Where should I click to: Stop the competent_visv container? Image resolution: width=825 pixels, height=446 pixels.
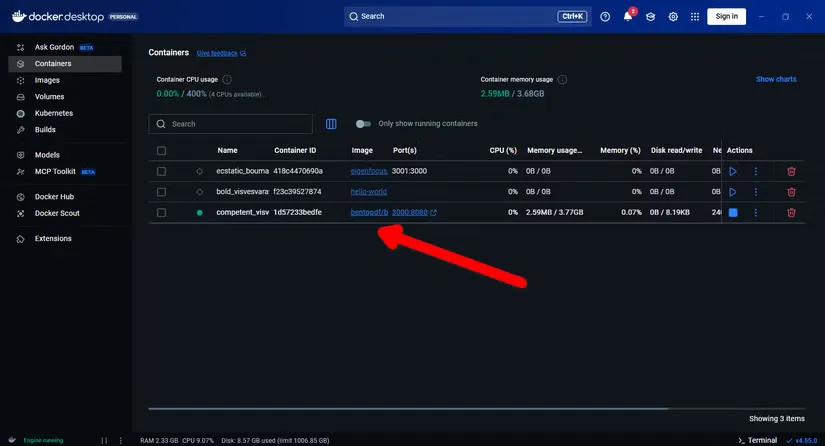click(733, 212)
